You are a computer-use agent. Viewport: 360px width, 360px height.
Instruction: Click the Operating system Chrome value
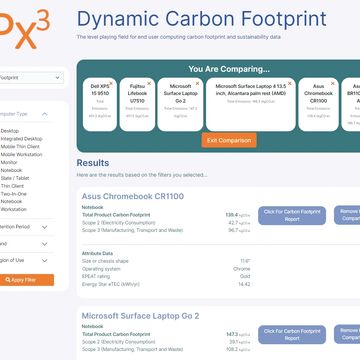pos(242,269)
